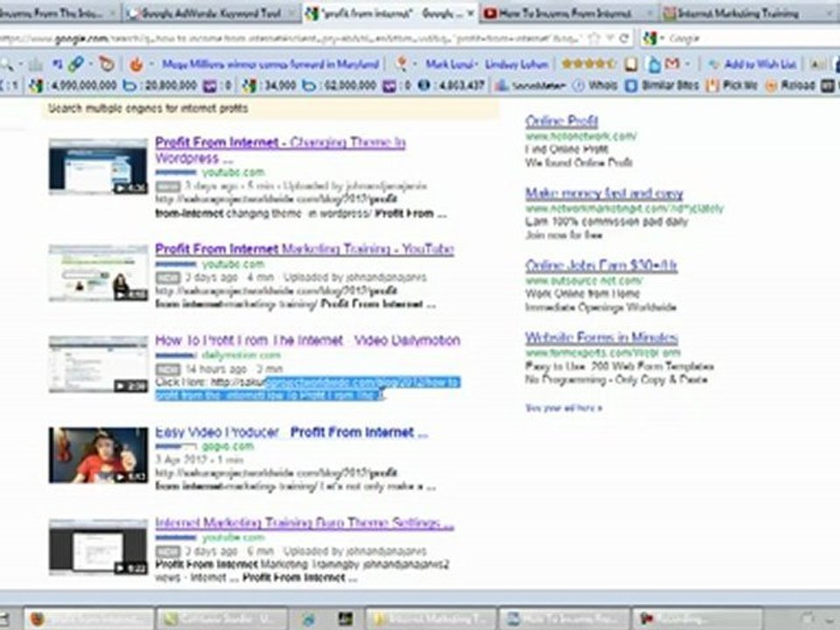Screen dimensions: 840x630
Task: Open Camtasia Studio window from the taskbar
Action: [222, 619]
